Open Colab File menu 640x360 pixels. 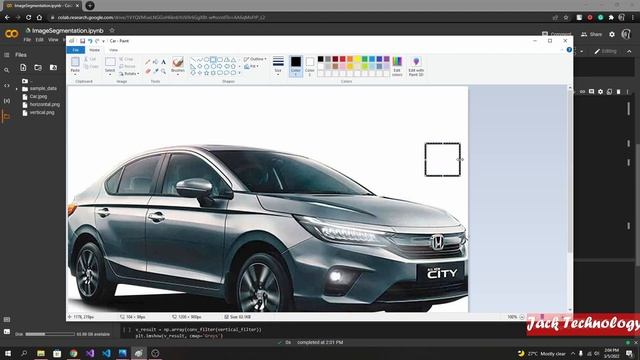click(x=27, y=40)
